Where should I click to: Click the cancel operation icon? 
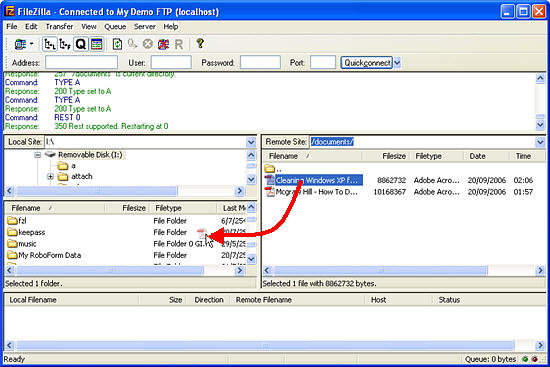tap(148, 44)
